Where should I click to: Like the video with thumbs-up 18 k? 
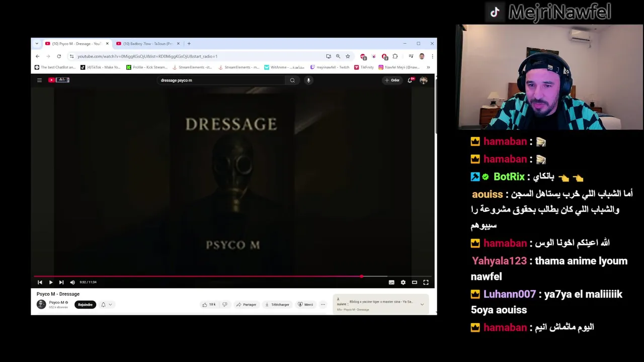[208, 305]
